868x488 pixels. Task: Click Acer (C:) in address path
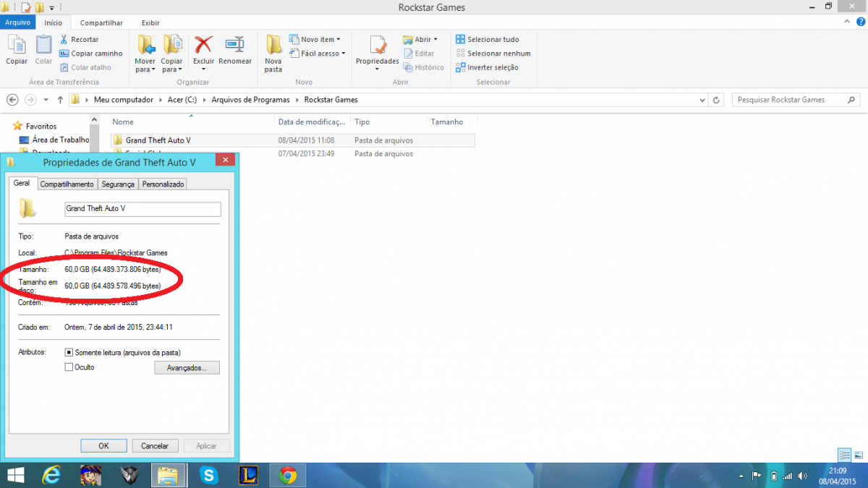[x=182, y=100]
